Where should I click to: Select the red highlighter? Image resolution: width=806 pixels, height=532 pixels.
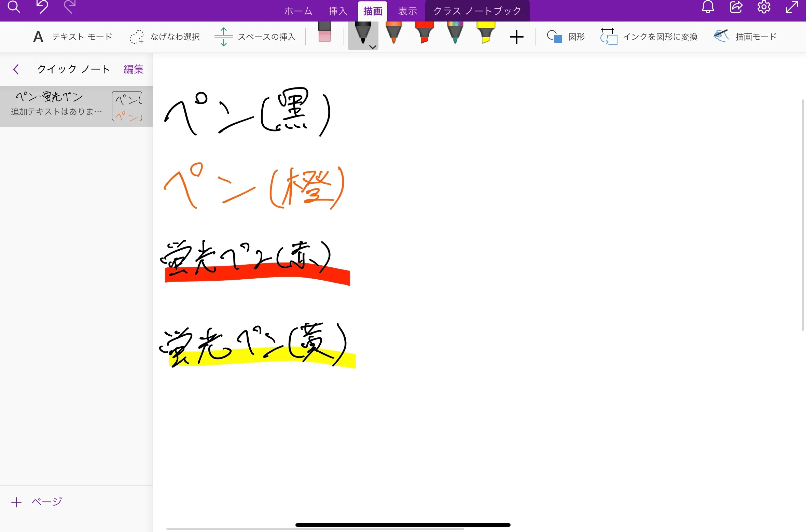click(424, 34)
